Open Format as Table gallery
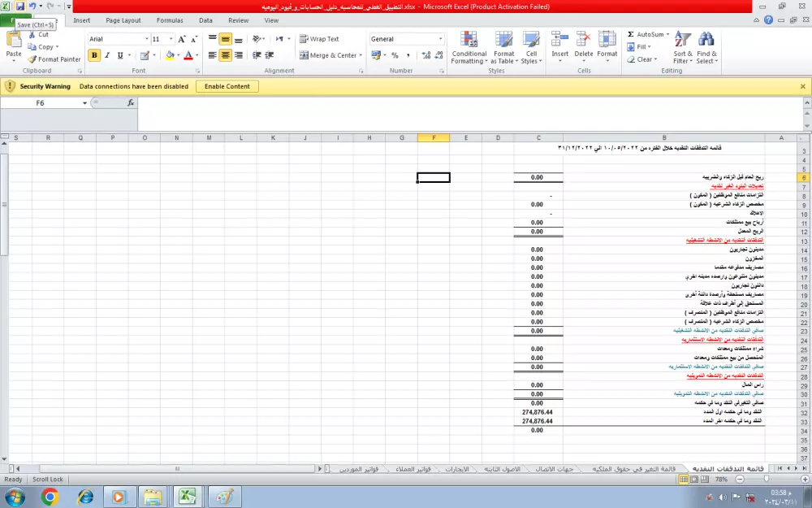Viewport: 812px width, 508px height. coord(504,48)
